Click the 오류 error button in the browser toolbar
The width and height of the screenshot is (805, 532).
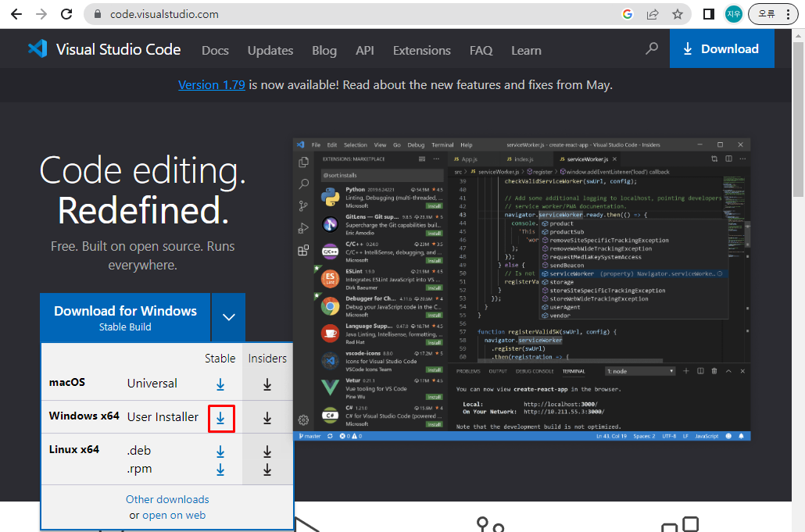pos(767,14)
